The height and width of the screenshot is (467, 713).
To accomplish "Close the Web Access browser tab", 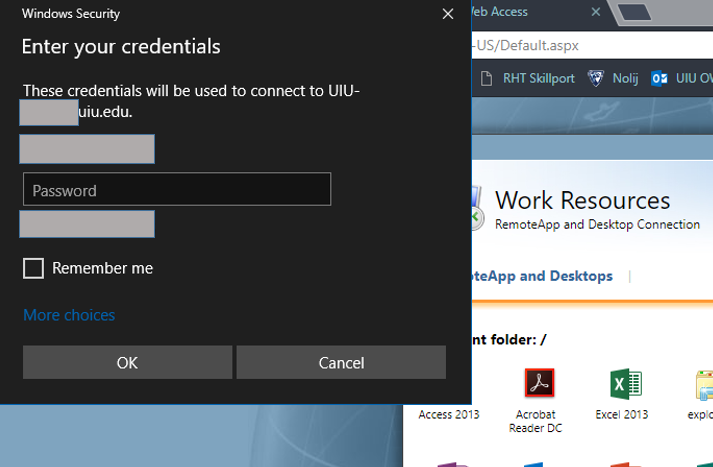I will (596, 12).
